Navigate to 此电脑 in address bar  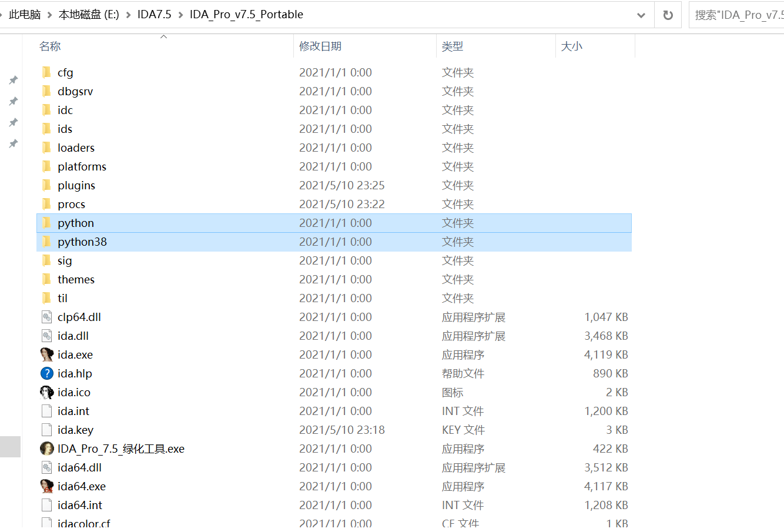[x=25, y=15]
